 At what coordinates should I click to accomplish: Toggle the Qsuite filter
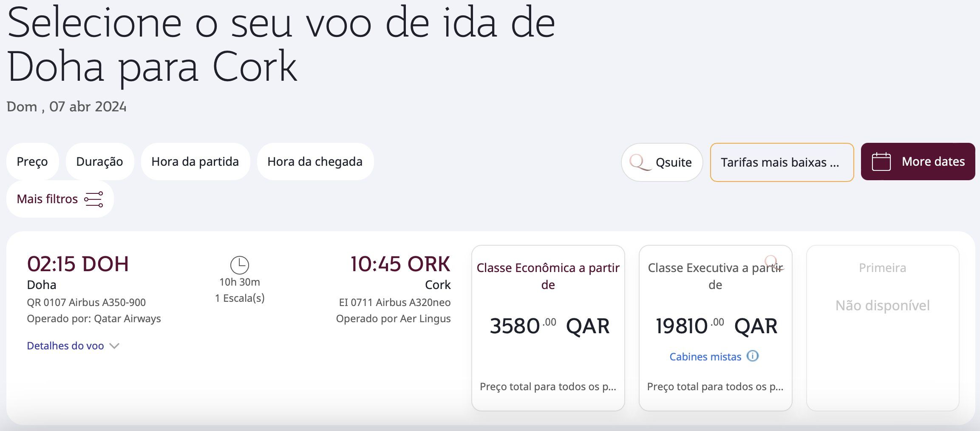point(662,162)
